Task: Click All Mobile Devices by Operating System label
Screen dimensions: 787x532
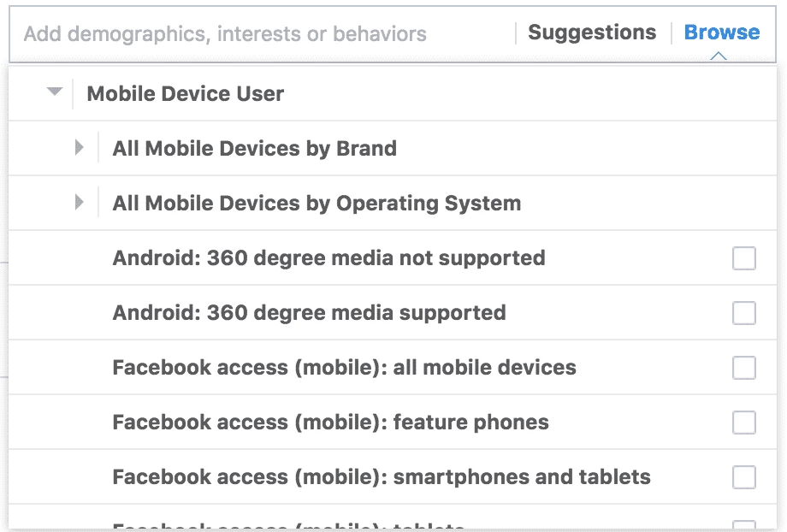Action: point(317,204)
